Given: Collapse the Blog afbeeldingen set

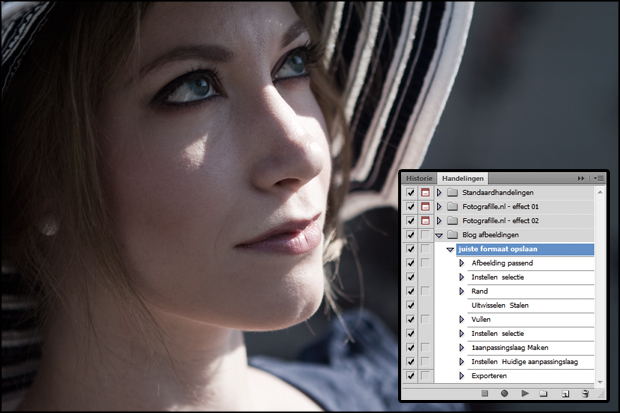Looking at the screenshot, I should coord(439,235).
